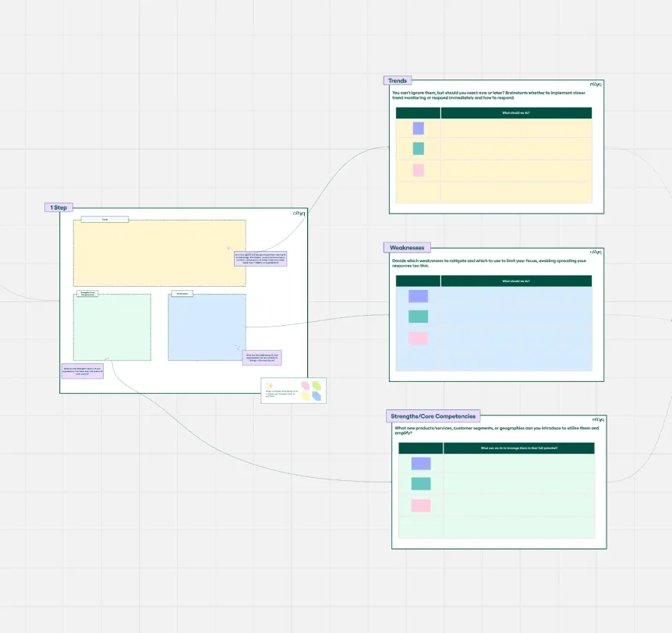The width and height of the screenshot is (672, 633).
Task: Select the "Weaknesses" frame title
Action: point(406,248)
